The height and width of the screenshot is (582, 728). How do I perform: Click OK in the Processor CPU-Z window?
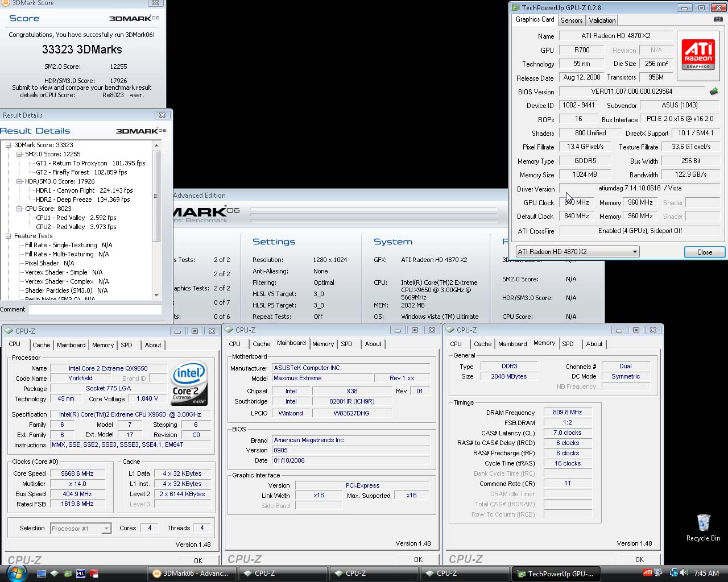pyautogui.click(x=198, y=560)
